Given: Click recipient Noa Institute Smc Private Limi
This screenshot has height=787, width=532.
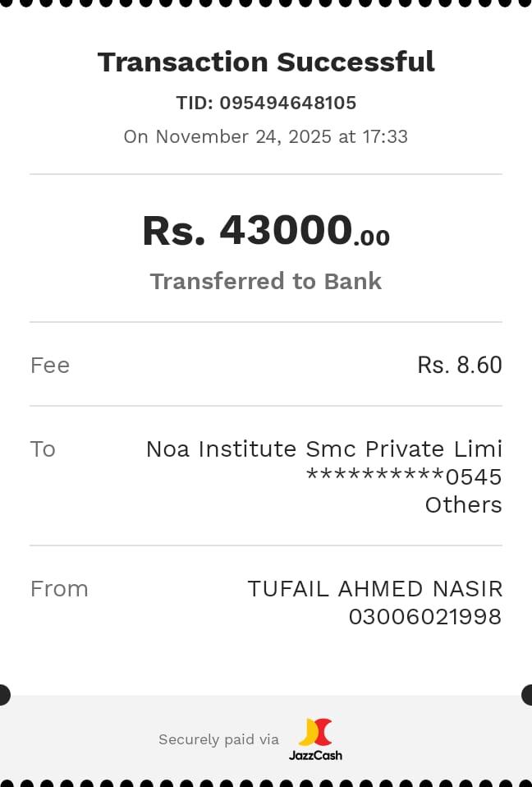Looking at the screenshot, I should pyautogui.click(x=323, y=449).
